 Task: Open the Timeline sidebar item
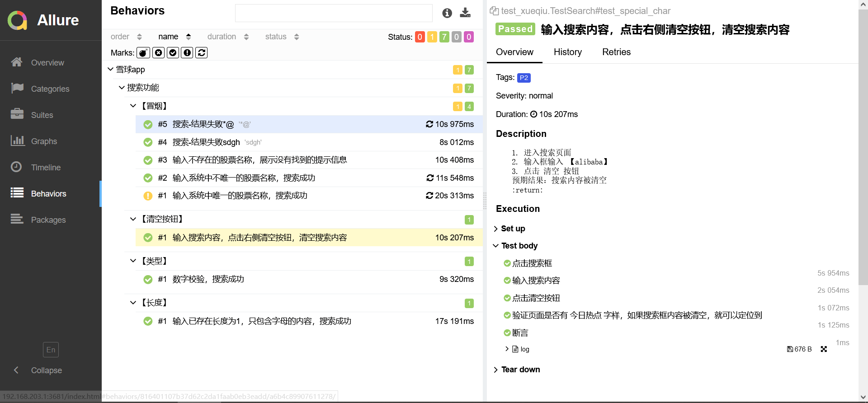click(x=46, y=167)
